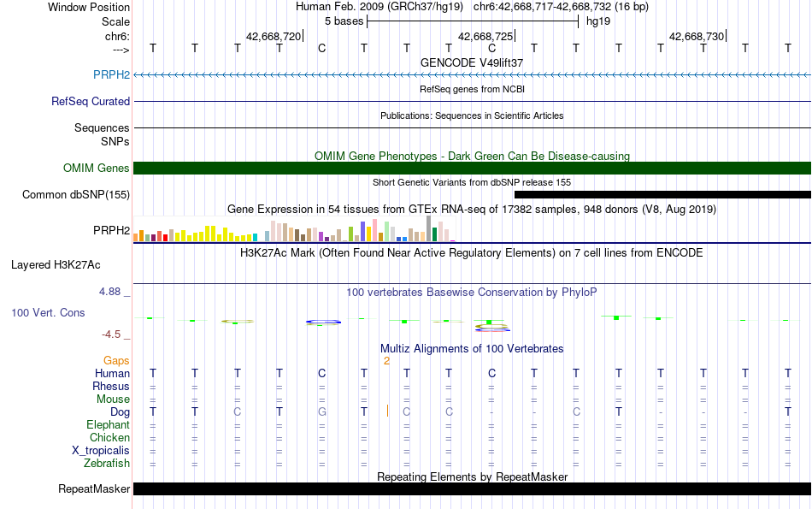
Task: Click the GTEx Gene Expression in 54 tissues title
Action: coord(472,210)
